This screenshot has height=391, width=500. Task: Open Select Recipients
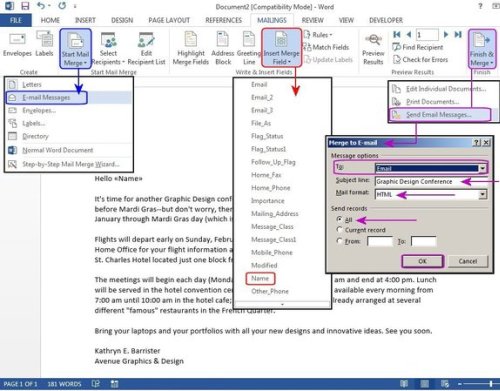[x=108, y=49]
